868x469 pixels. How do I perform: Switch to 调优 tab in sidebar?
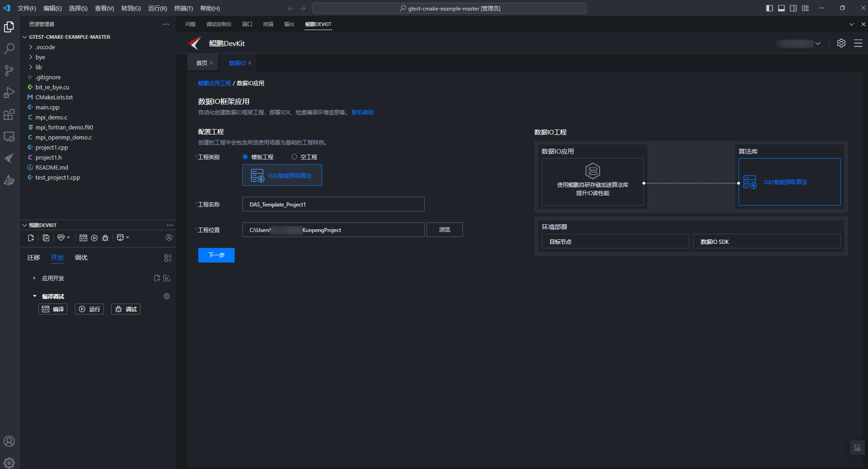click(81, 258)
